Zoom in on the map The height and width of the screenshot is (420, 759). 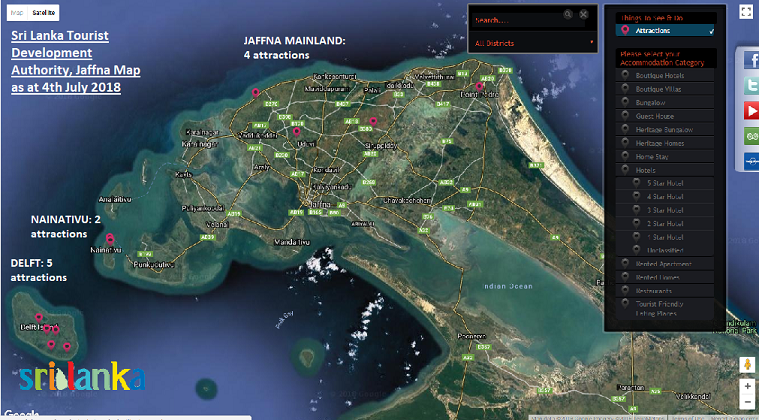coord(746,386)
